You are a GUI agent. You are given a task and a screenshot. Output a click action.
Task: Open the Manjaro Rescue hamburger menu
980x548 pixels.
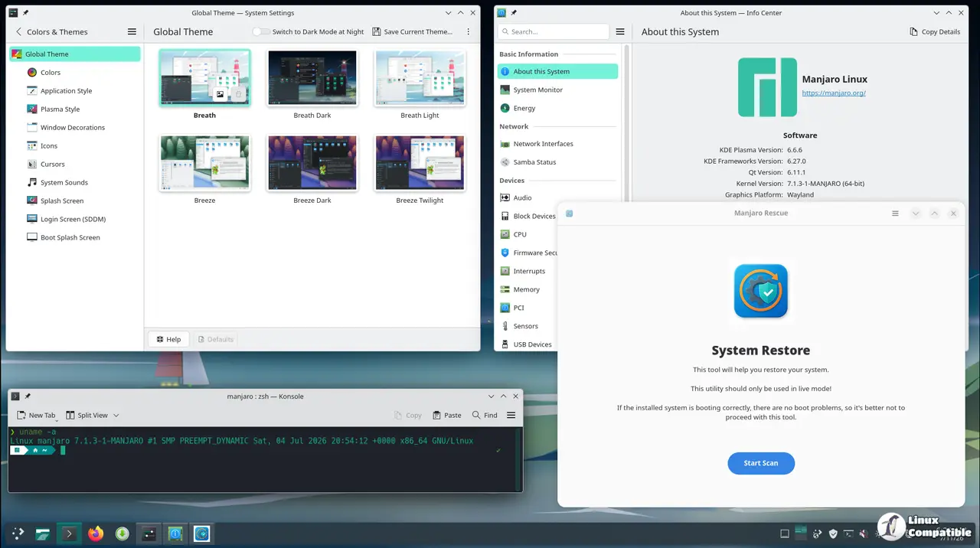tap(895, 214)
